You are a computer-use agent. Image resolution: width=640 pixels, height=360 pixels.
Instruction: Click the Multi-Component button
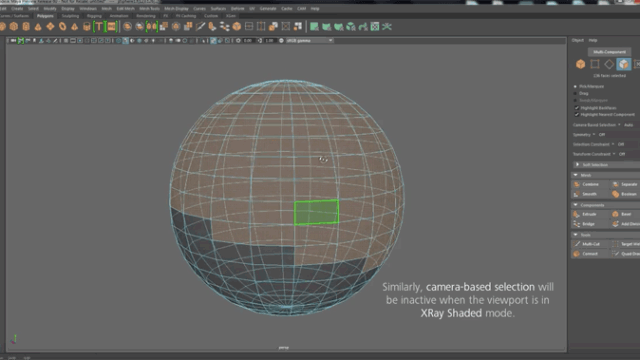click(x=609, y=52)
